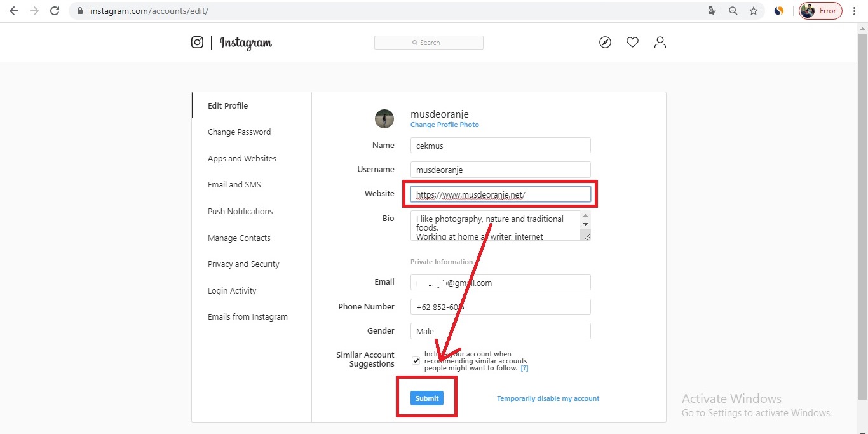Open Chrome's three-dot menu
Screen dimensions: 868x434
click(x=855, y=10)
